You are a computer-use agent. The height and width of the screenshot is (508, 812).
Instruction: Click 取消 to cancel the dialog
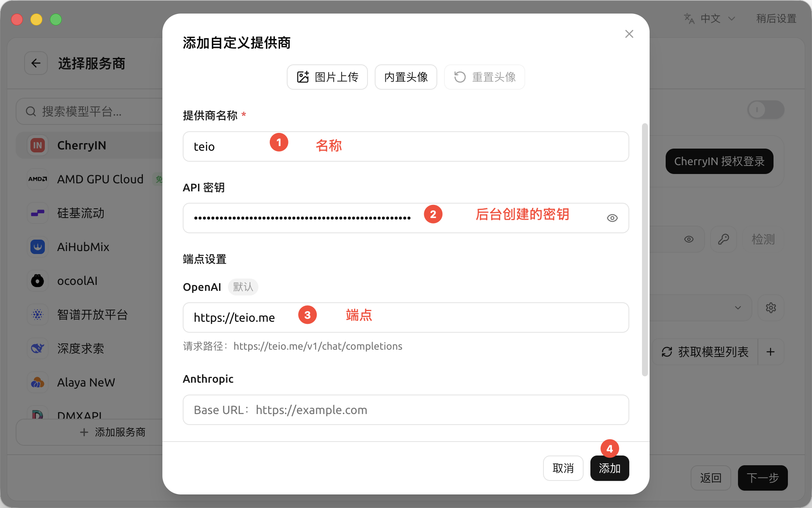pyautogui.click(x=563, y=468)
